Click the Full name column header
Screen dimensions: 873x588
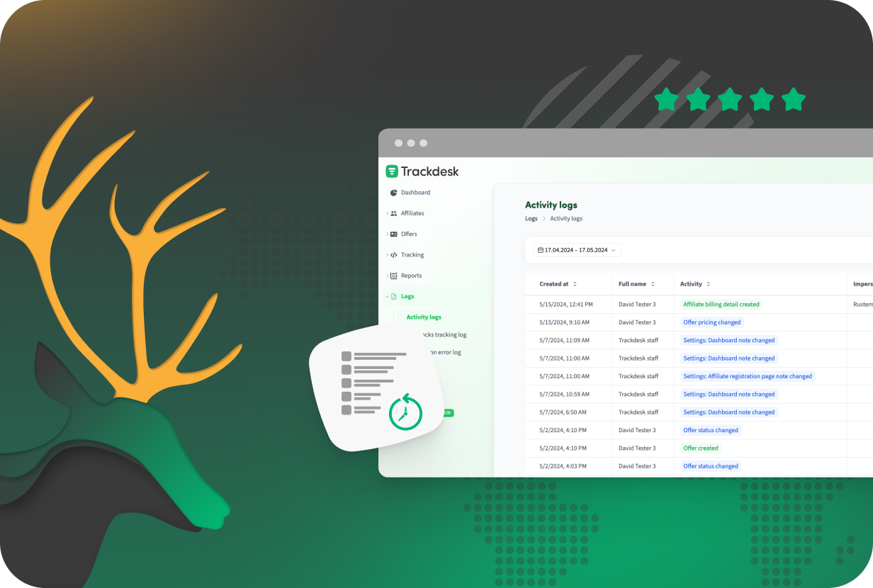click(x=632, y=284)
